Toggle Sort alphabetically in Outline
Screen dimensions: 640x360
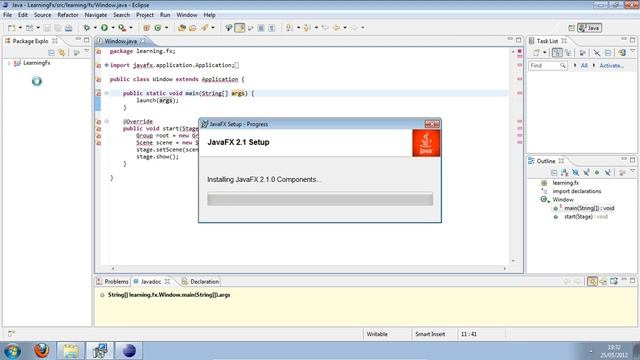[x=564, y=173]
